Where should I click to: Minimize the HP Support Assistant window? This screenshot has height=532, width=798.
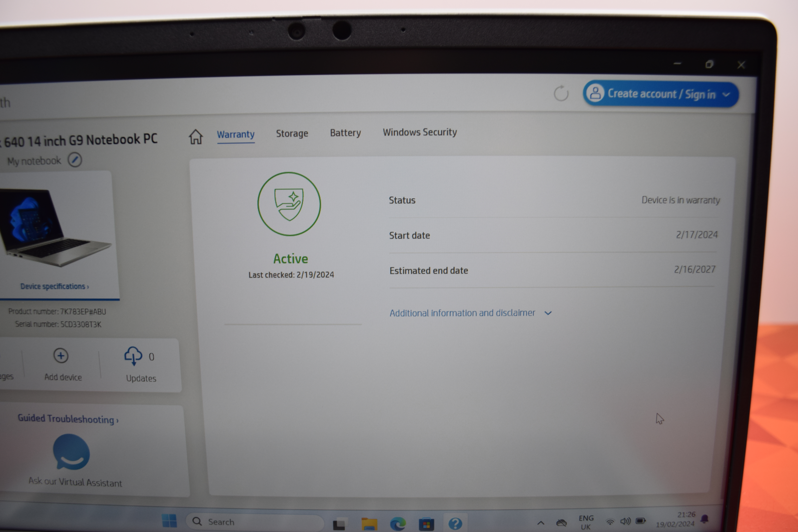[x=677, y=63]
